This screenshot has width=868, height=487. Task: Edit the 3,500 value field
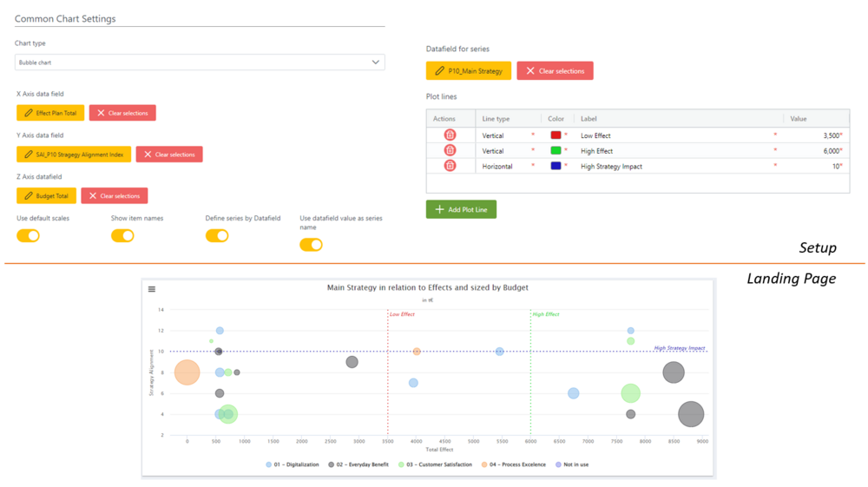[x=816, y=135]
